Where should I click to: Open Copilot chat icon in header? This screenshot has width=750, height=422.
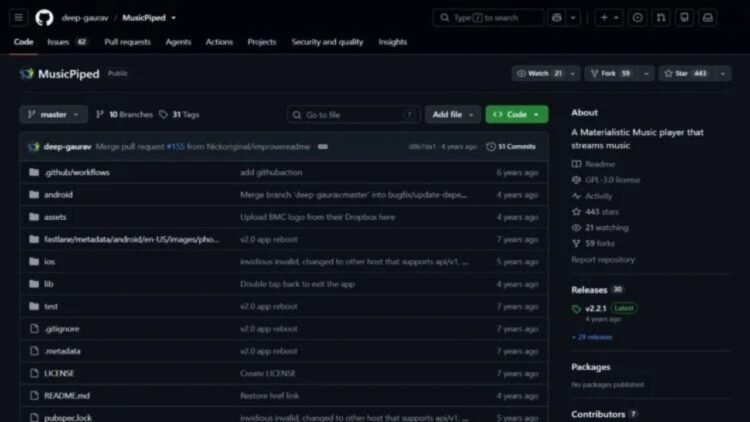pyautogui.click(x=556, y=18)
